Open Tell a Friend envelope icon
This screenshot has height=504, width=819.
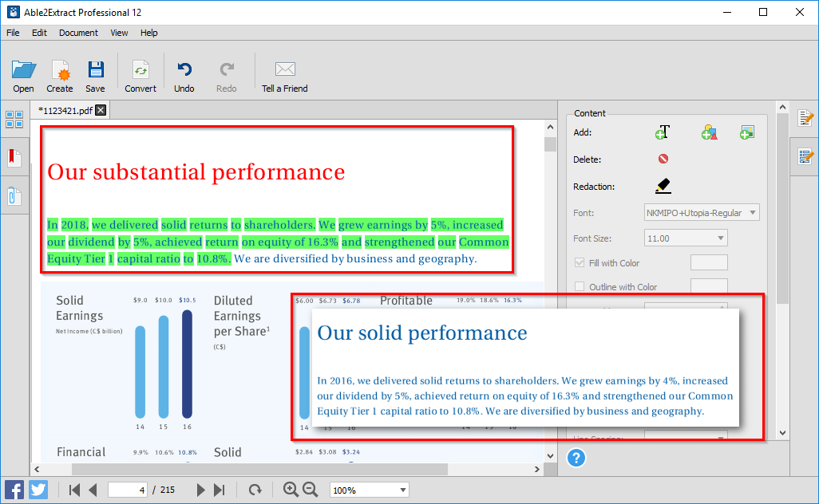[x=285, y=77]
